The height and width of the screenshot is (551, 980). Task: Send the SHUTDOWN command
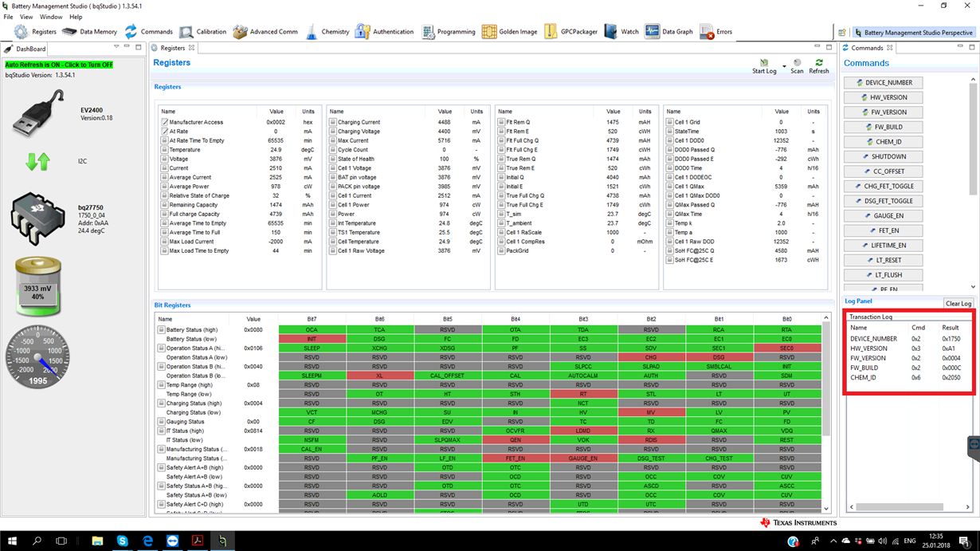coord(884,156)
